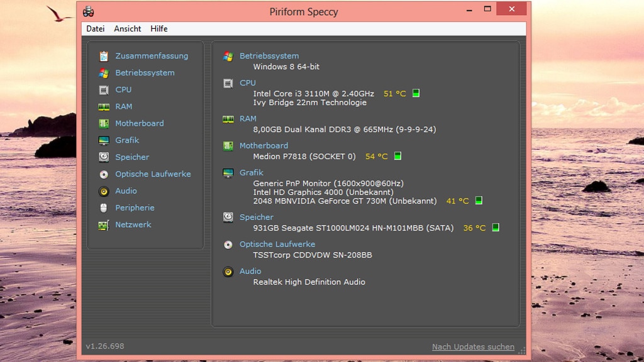Screen dimensions: 644x362
Task: Open the Datei menu
Action: [96, 29]
